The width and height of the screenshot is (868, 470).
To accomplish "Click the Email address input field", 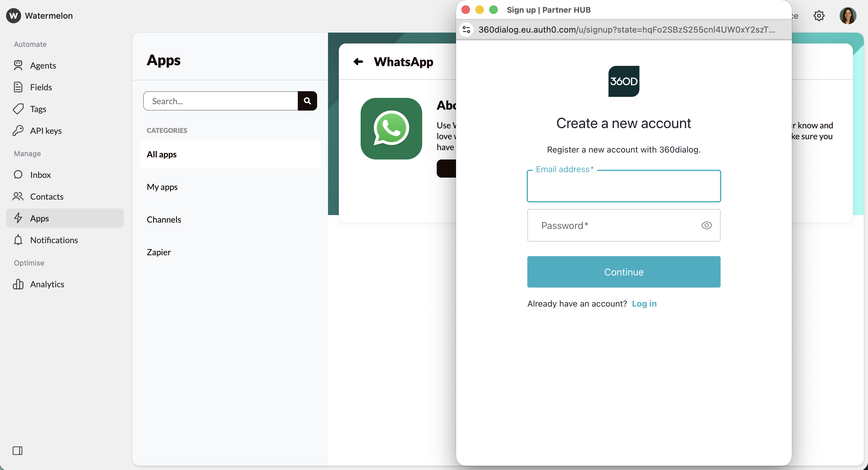I will click(x=623, y=186).
